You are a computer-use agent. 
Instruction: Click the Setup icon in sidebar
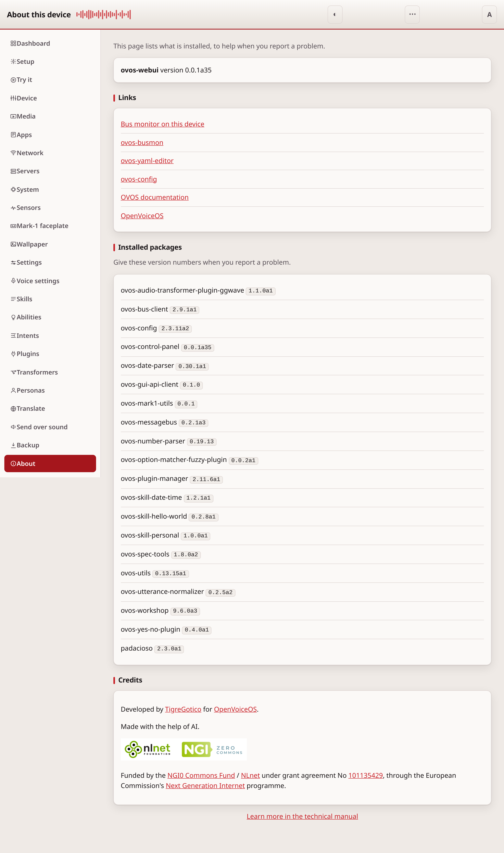tap(13, 61)
